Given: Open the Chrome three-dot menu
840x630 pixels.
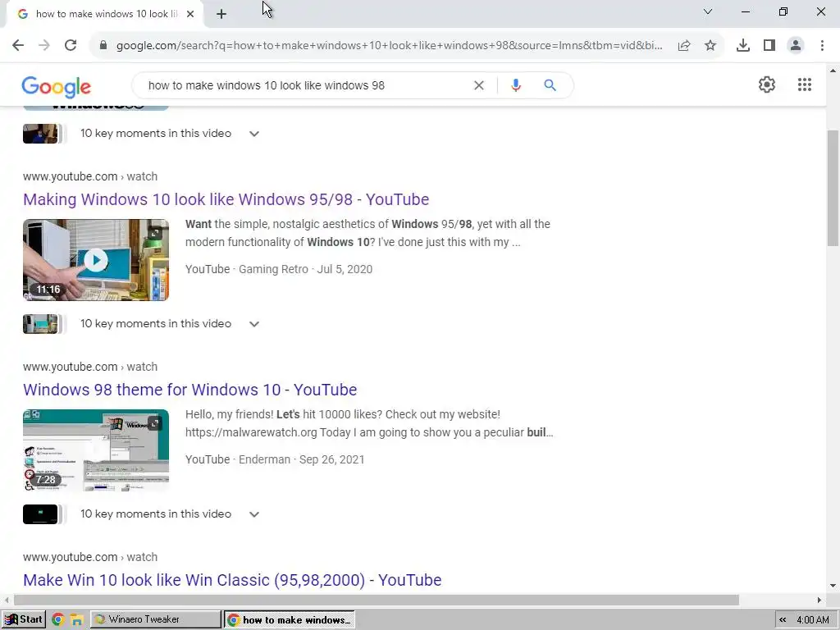Looking at the screenshot, I should pyautogui.click(x=822, y=46).
